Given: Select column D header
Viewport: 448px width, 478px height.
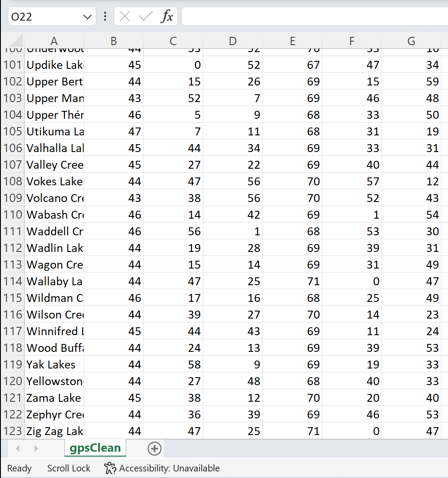Looking at the screenshot, I should [x=233, y=41].
